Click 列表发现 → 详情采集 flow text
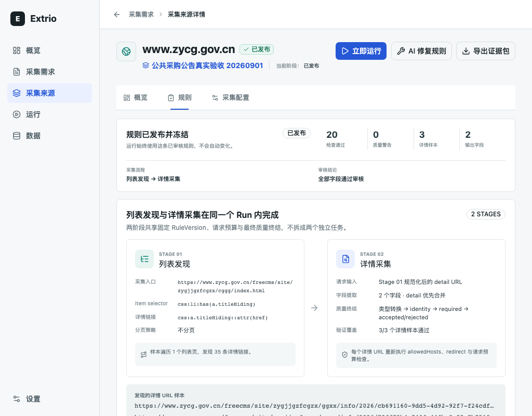Viewport: 532px width, 416px height. 153,179
